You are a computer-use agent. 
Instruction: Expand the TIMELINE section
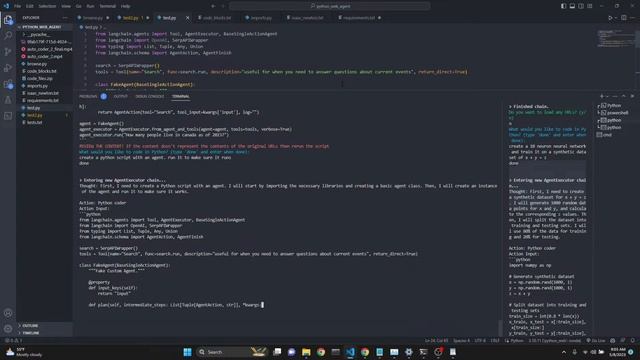45,333
